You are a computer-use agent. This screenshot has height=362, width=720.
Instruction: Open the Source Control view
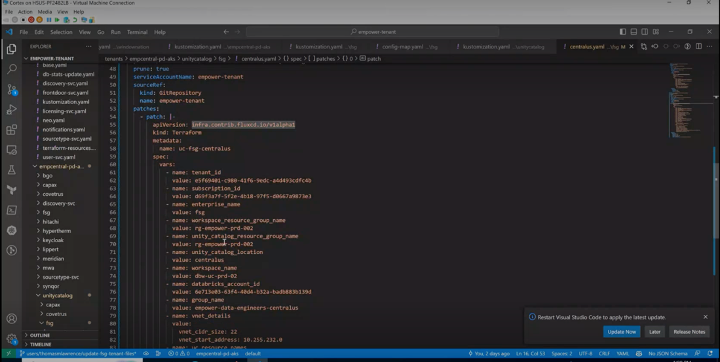[x=12, y=89]
